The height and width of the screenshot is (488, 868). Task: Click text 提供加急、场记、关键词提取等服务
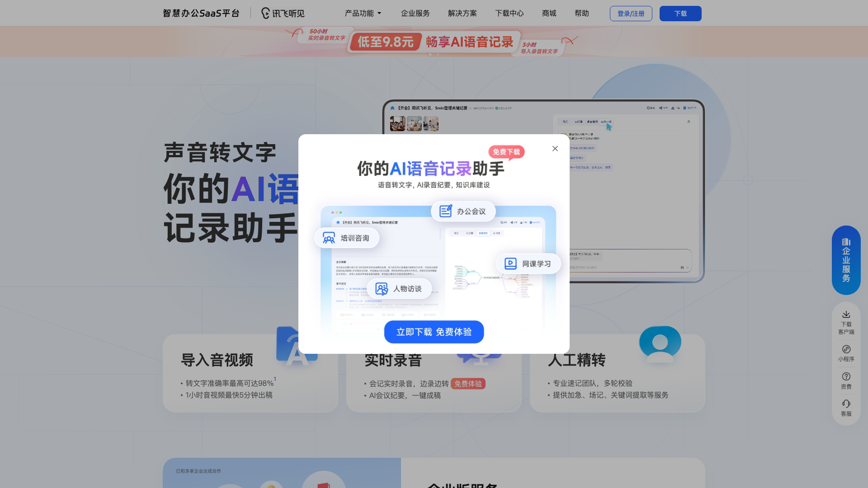(x=611, y=395)
